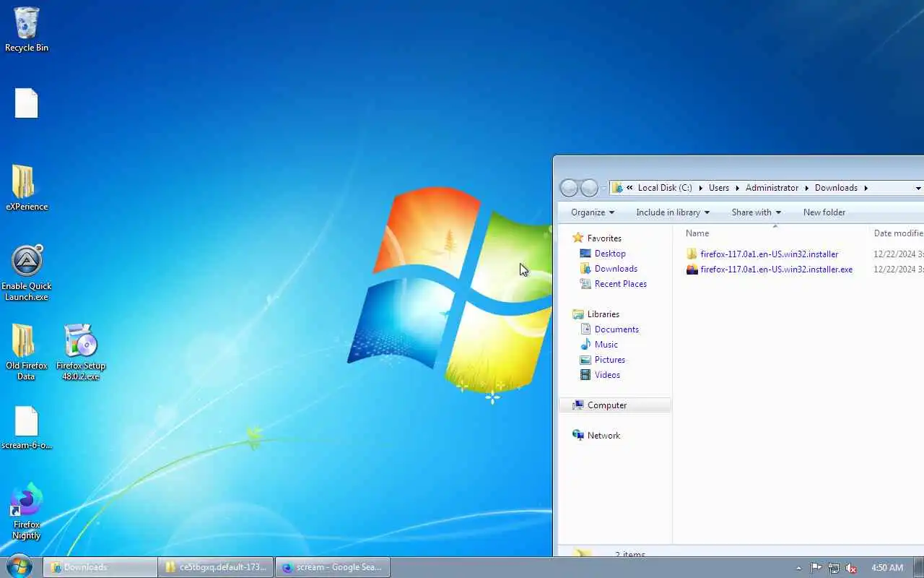Select the firefox-117.0a1.en-US.win32.installer folder
Image resolution: width=924 pixels, height=578 pixels.
[x=769, y=254]
